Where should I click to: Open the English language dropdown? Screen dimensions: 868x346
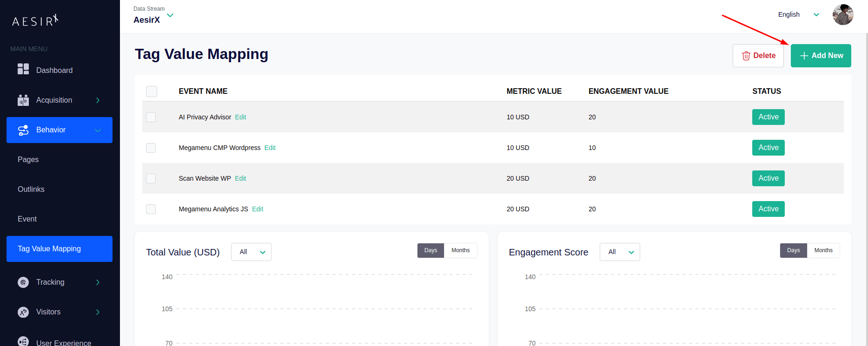point(798,14)
